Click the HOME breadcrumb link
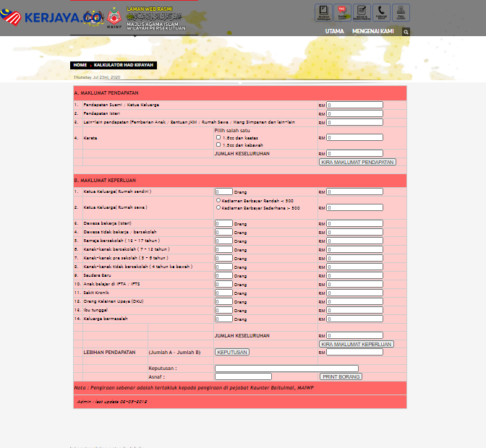The image size is (486, 448). 80,65
